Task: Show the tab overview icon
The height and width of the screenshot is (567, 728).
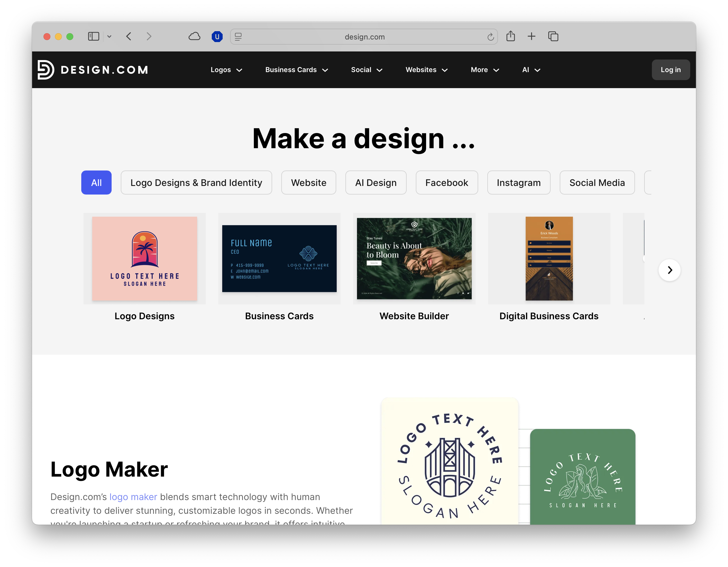Action: [x=553, y=36]
